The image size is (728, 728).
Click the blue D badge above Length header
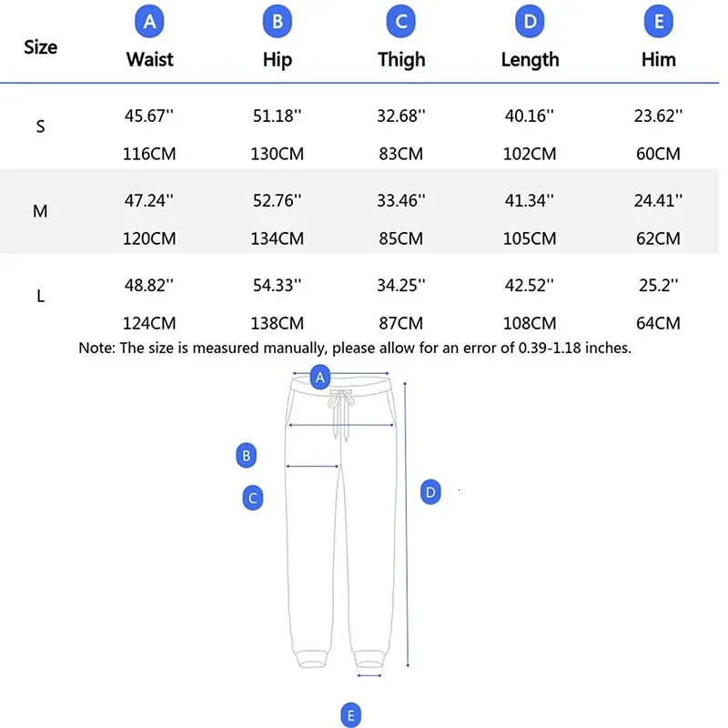530,21
